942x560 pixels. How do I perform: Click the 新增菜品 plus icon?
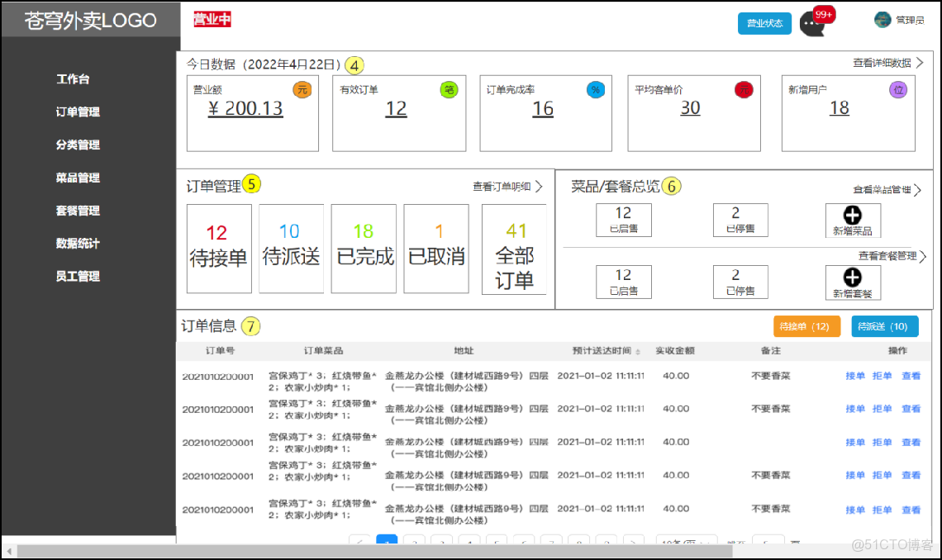[851, 216]
